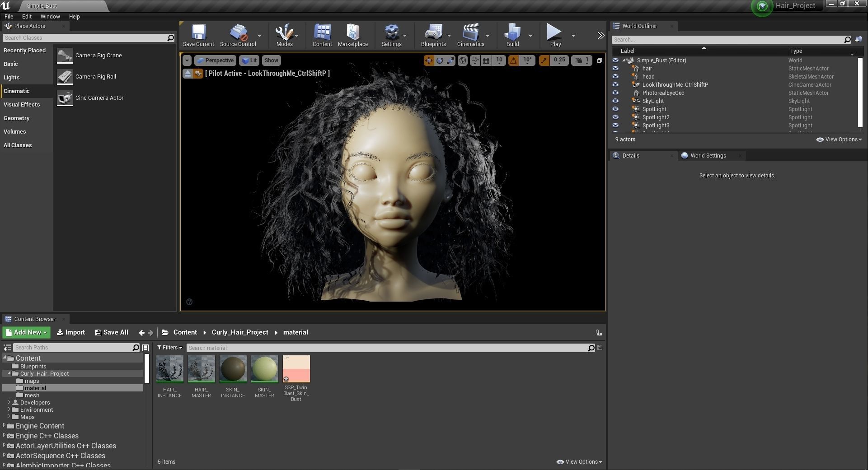The width and height of the screenshot is (868, 470).
Task: Select the Lights category in Place Actors
Action: tap(12, 77)
